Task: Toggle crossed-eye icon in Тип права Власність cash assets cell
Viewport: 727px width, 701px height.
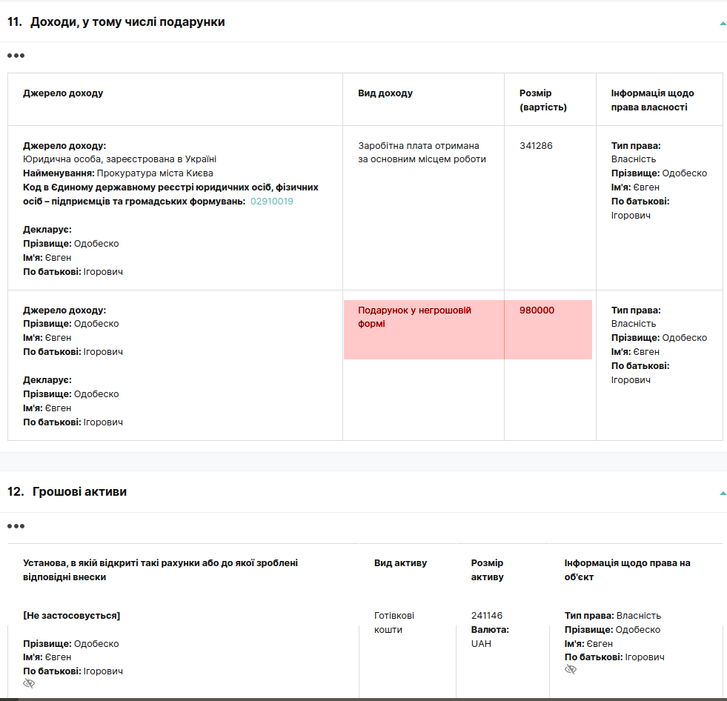Action: (x=570, y=669)
